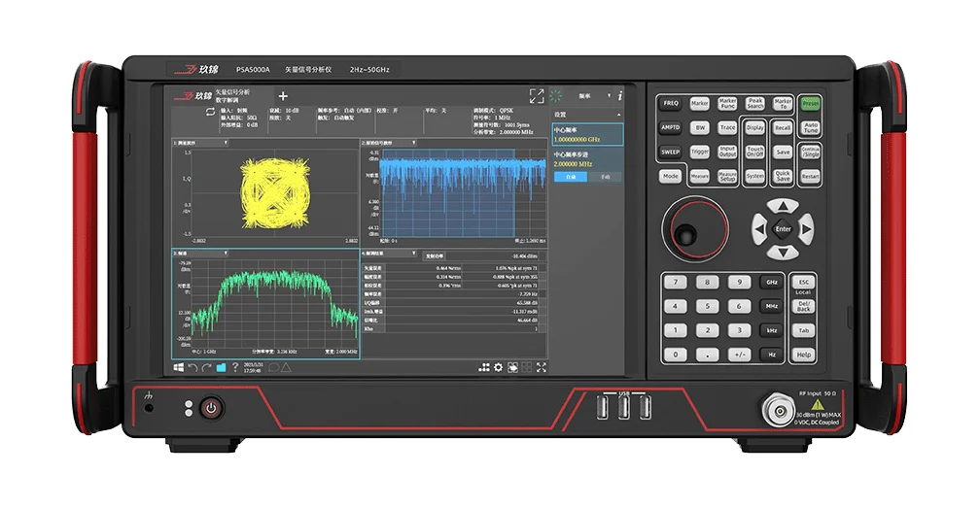Image resolution: width=980 pixels, height=509 pixels.
Task: Push the Input Output key
Action: tap(727, 152)
